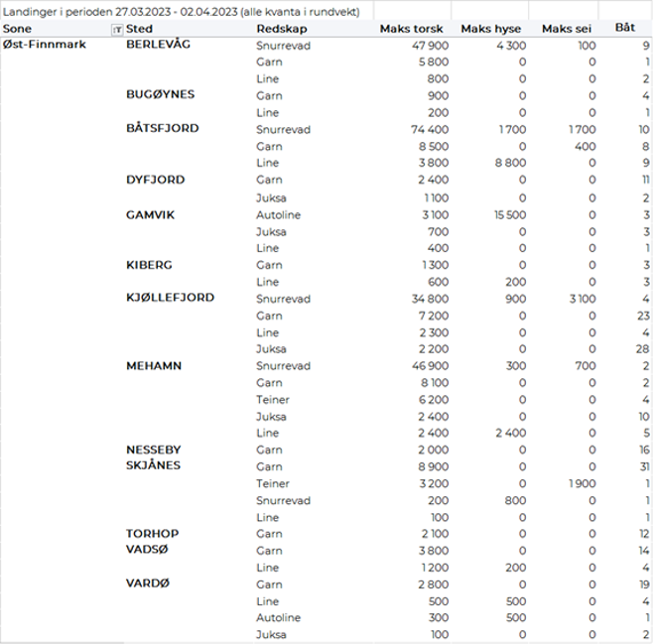Click the MEHAMN location cell
Viewport: 653px width, 644px height.
[154, 366]
